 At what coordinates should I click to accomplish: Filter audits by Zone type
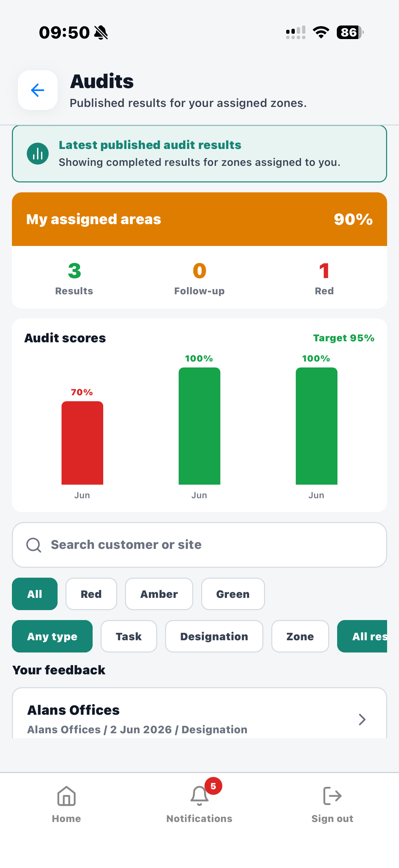pyautogui.click(x=300, y=637)
